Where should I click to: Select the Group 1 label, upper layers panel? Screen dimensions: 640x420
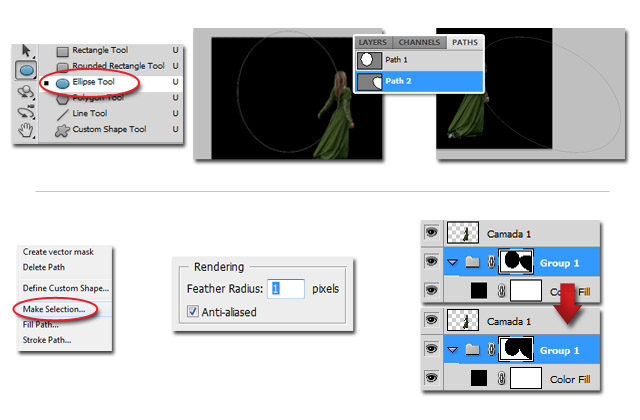560,263
